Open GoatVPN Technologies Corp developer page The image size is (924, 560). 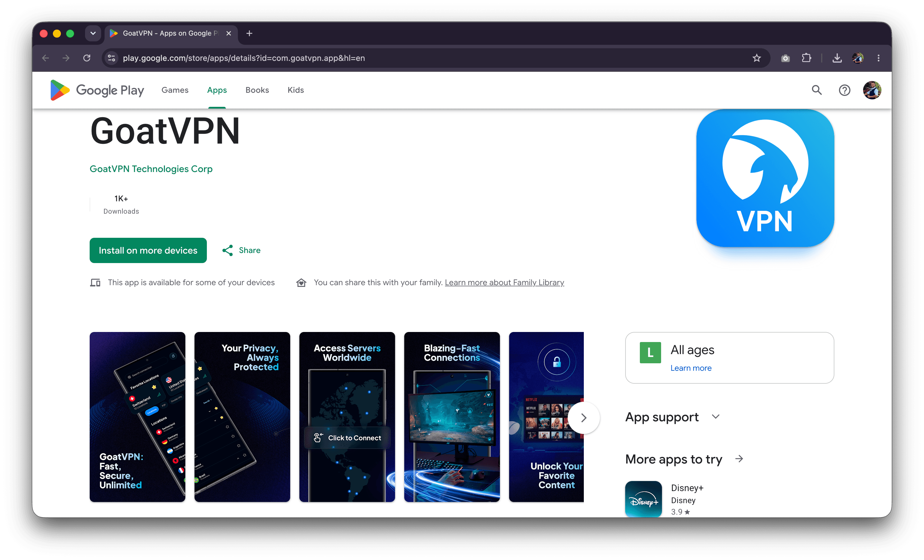(x=151, y=169)
